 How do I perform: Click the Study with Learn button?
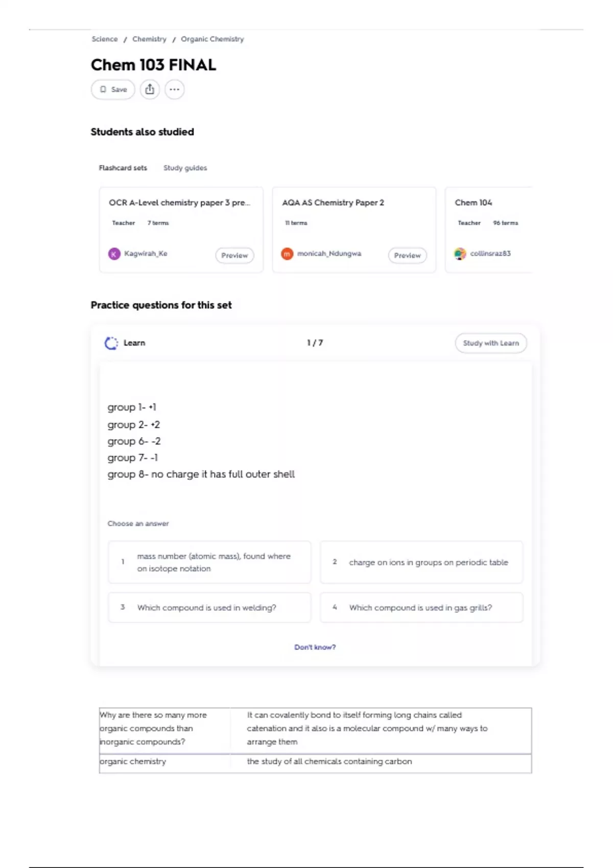(491, 343)
